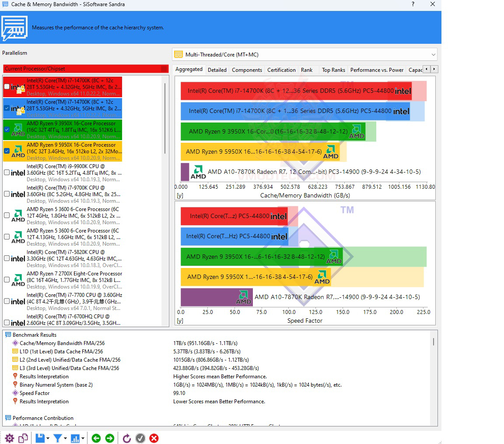Screen dimensions: 504x444
Task: Select the Core i7-7700 CPU list entry
Action: tap(63, 301)
